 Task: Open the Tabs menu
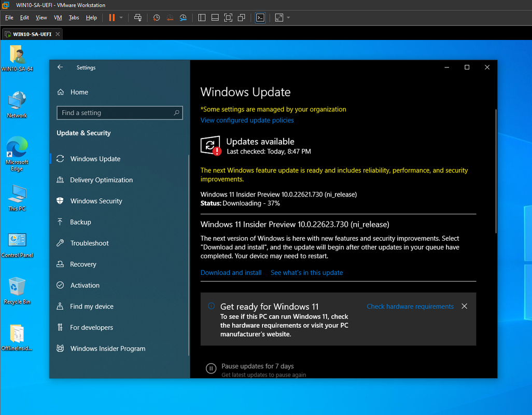pos(74,18)
